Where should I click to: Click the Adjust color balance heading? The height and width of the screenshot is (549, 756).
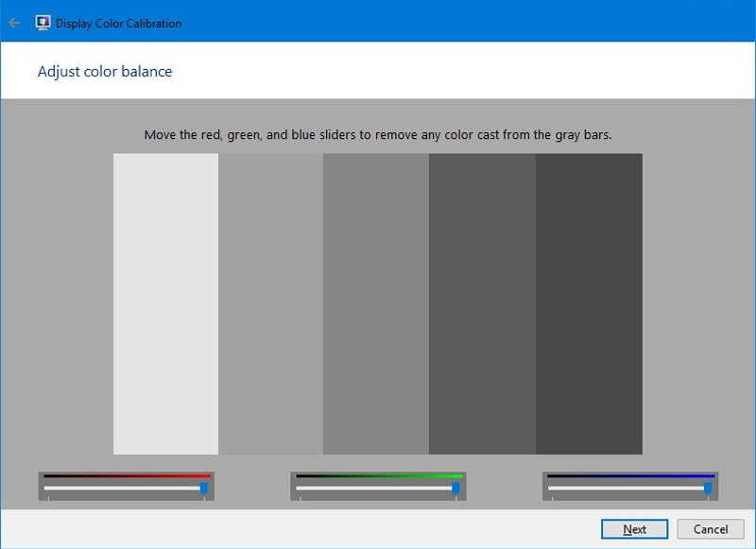tap(105, 71)
